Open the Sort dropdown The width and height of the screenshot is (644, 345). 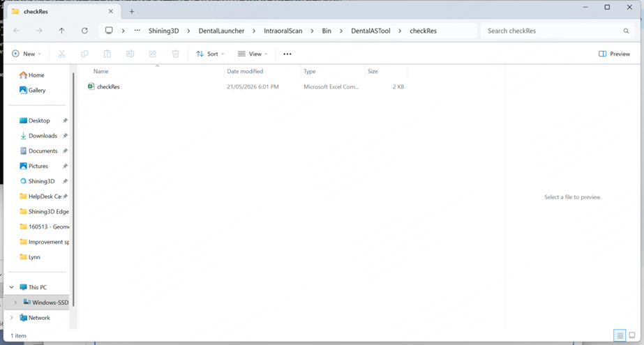click(210, 54)
